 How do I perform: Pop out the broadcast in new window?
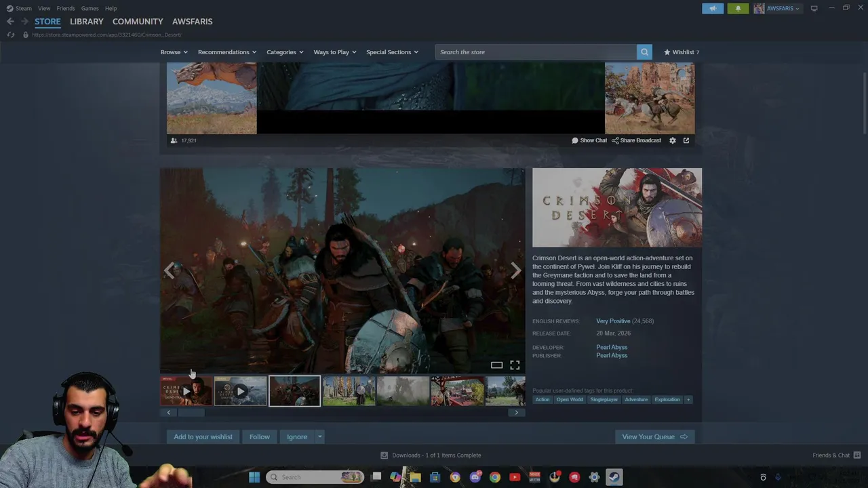pos(686,140)
